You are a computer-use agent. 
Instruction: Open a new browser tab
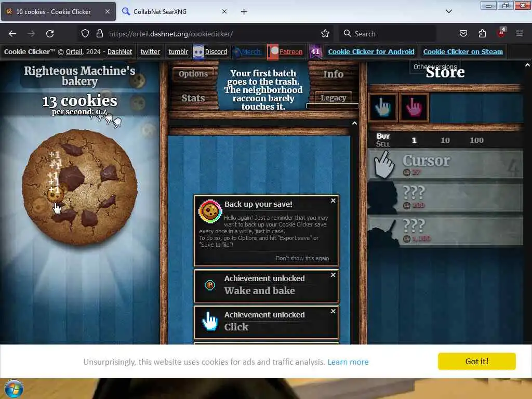(x=244, y=12)
